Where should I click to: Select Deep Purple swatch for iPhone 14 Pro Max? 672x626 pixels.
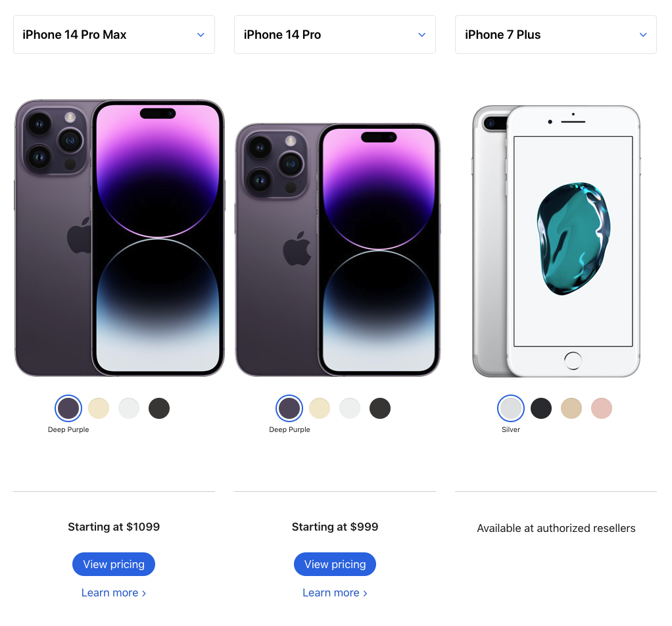(68, 408)
